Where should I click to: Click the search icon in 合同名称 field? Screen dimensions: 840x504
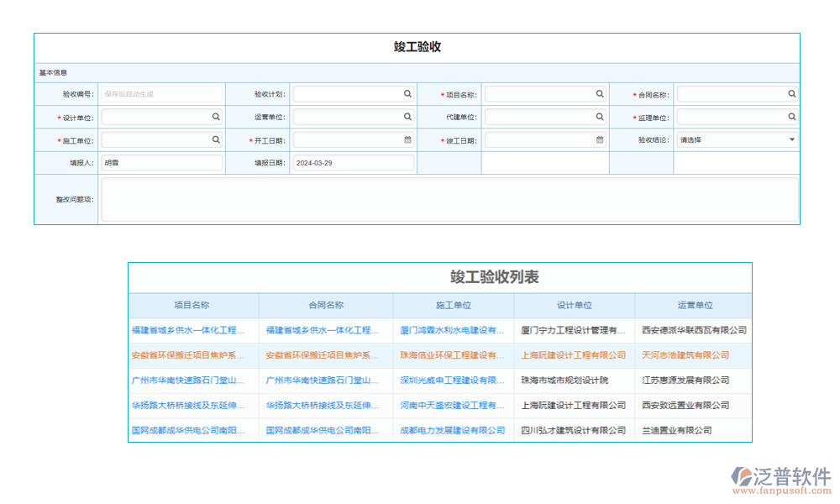pos(791,94)
